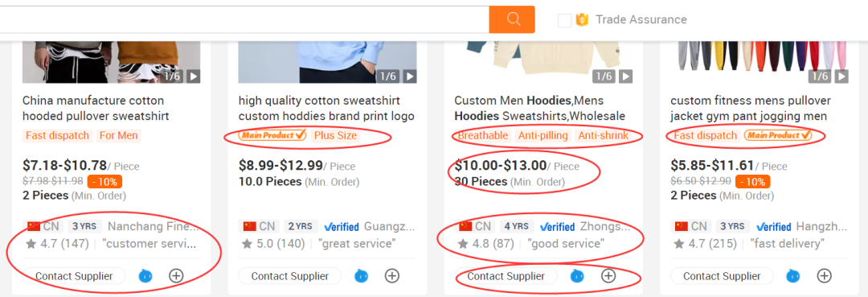Add fitness mens pullover to compare list
Screen dimensions: 868x297
tap(824, 275)
